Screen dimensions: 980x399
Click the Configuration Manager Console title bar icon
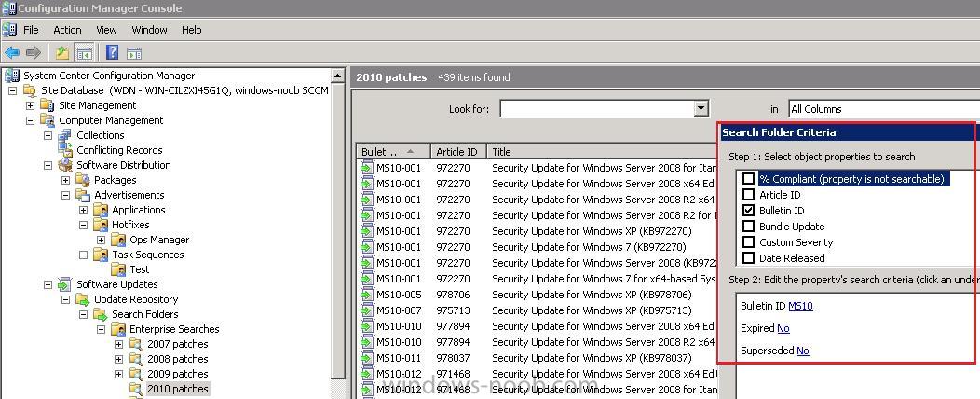click(8, 8)
